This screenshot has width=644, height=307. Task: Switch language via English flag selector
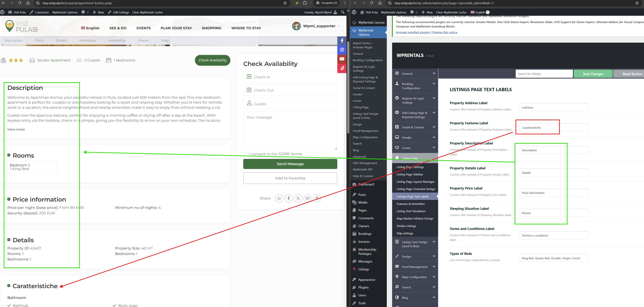(x=90, y=28)
